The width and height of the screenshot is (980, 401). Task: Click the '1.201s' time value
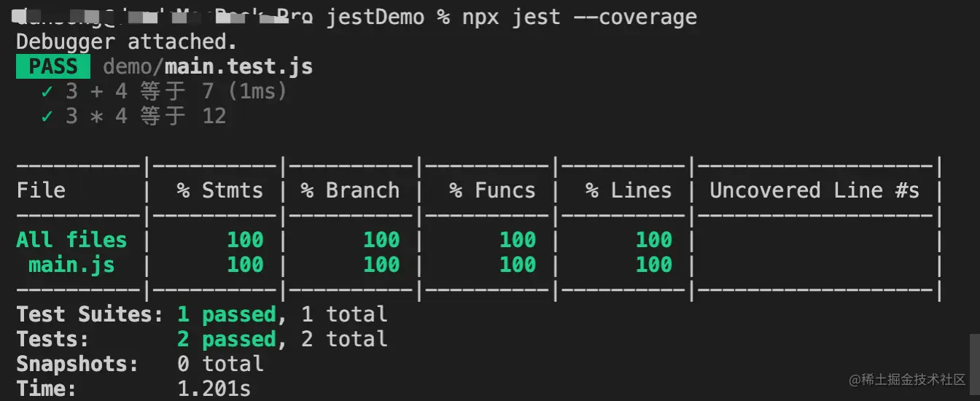coord(214,389)
